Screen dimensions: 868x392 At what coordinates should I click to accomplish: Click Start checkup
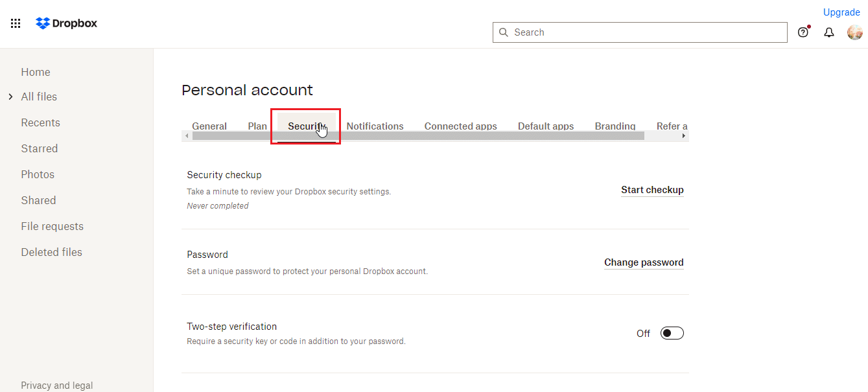click(x=652, y=190)
